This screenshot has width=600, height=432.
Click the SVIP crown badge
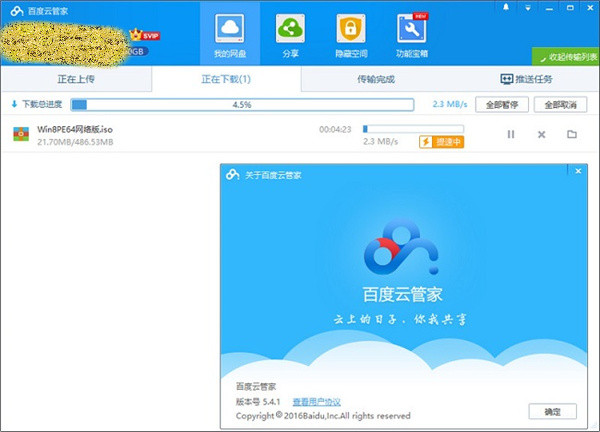pyautogui.click(x=145, y=35)
